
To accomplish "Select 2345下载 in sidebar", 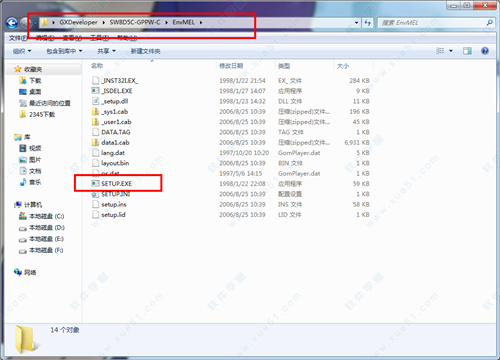I will tap(42, 114).
